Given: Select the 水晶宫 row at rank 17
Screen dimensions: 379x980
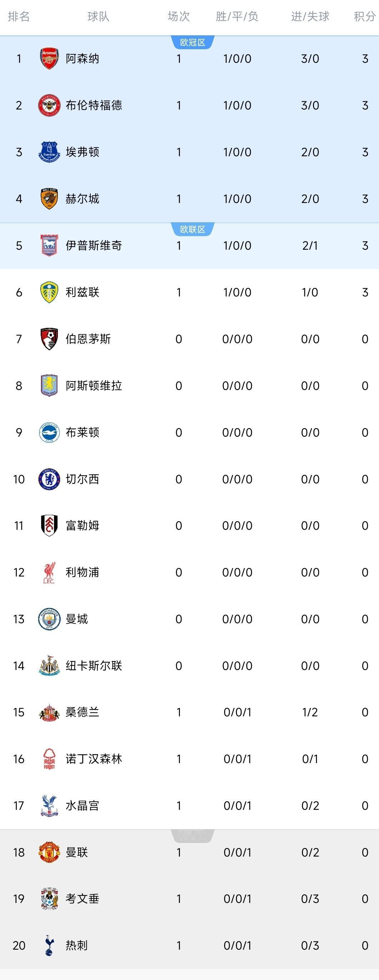Looking at the screenshot, I should [189, 806].
